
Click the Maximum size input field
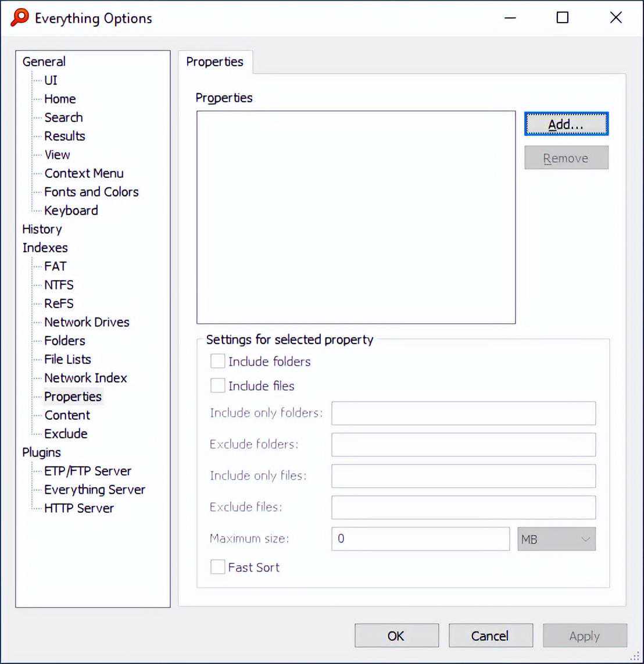click(x=420, y=539)
